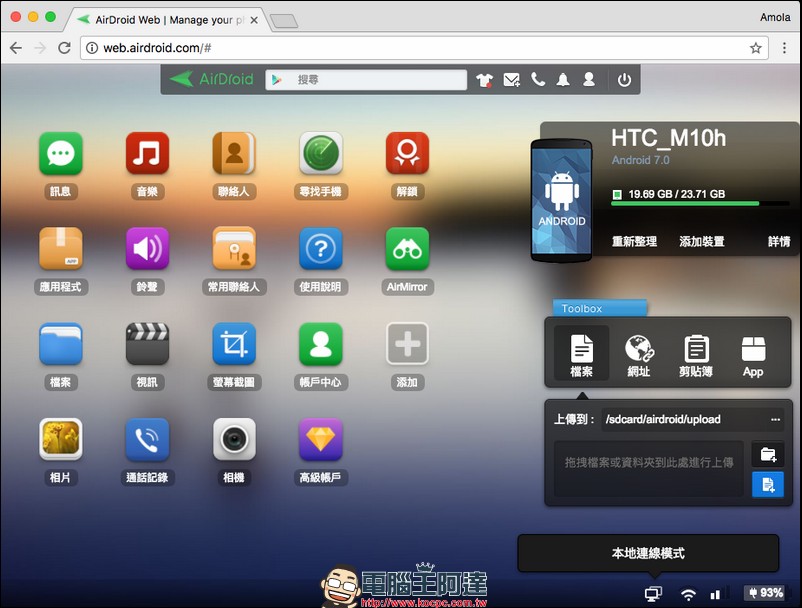The image size is (802, 608).
Task: Select the 網址 URL tab in Toolbox
Action: [x=639, y=355]
